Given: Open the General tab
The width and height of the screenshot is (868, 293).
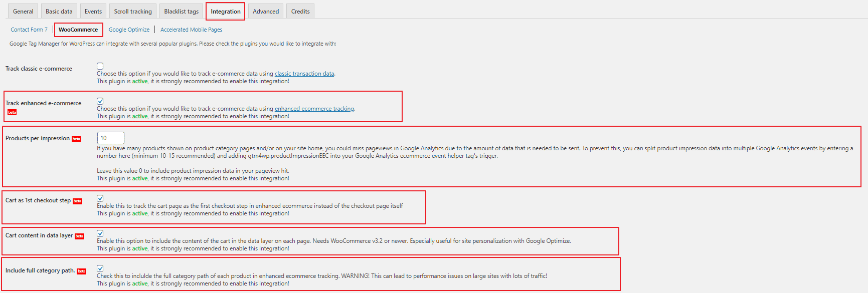Looking at the screenshot, I should 23,12.
